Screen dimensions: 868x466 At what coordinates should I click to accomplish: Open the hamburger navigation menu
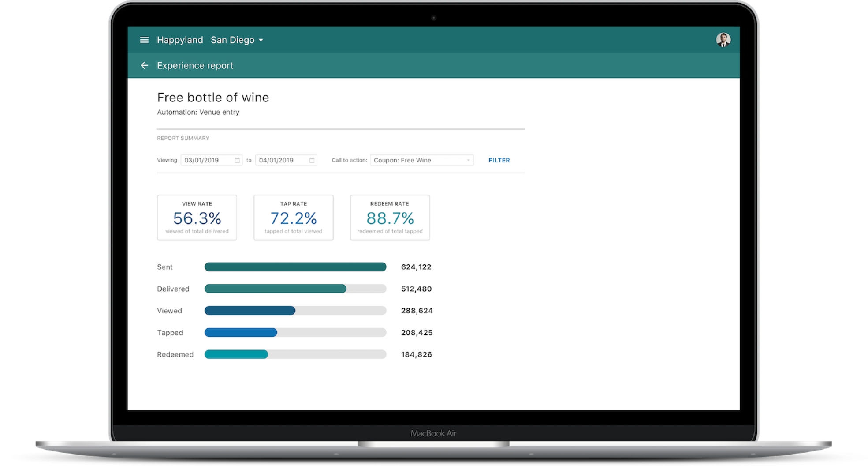point(144,40)
